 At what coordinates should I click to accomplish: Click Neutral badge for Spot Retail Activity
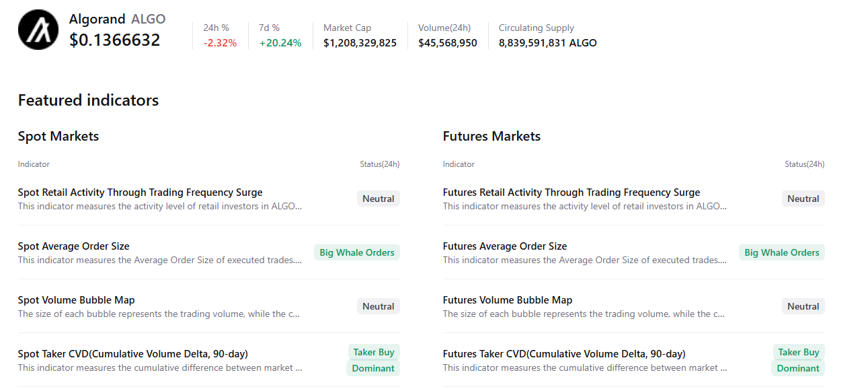pyautogui.click(x=378, y=199)
